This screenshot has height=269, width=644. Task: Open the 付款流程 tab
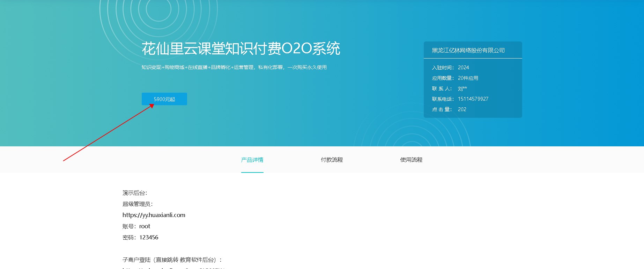point(332,160)
